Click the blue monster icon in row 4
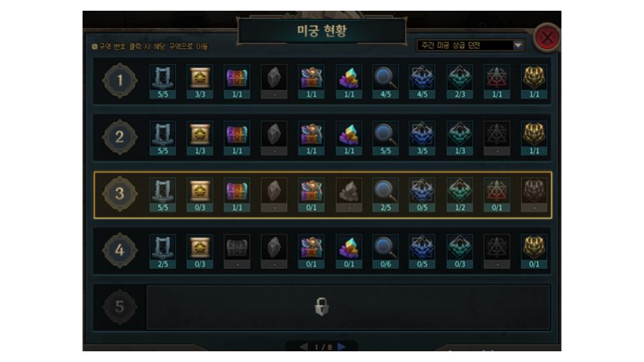Image resolution: width=644 pixels, height=362 pixels. tap(422, 247)
